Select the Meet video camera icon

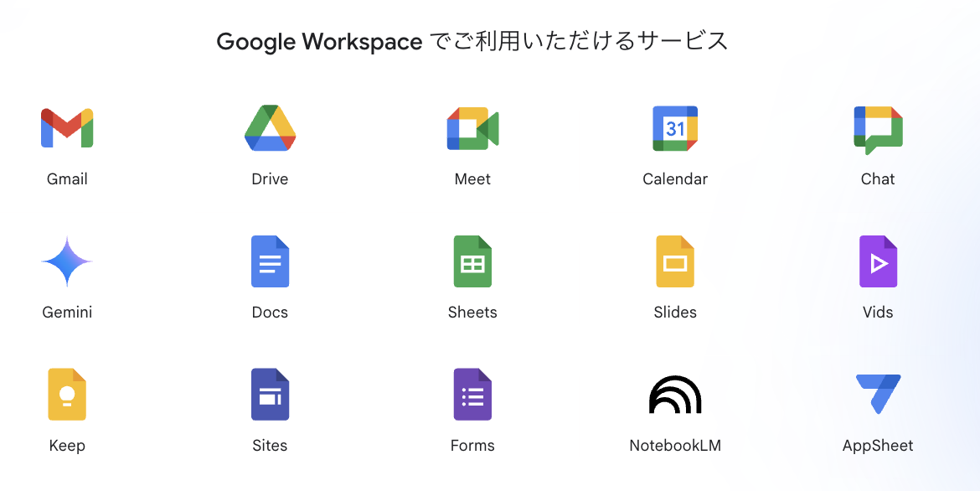coord(472,128)
